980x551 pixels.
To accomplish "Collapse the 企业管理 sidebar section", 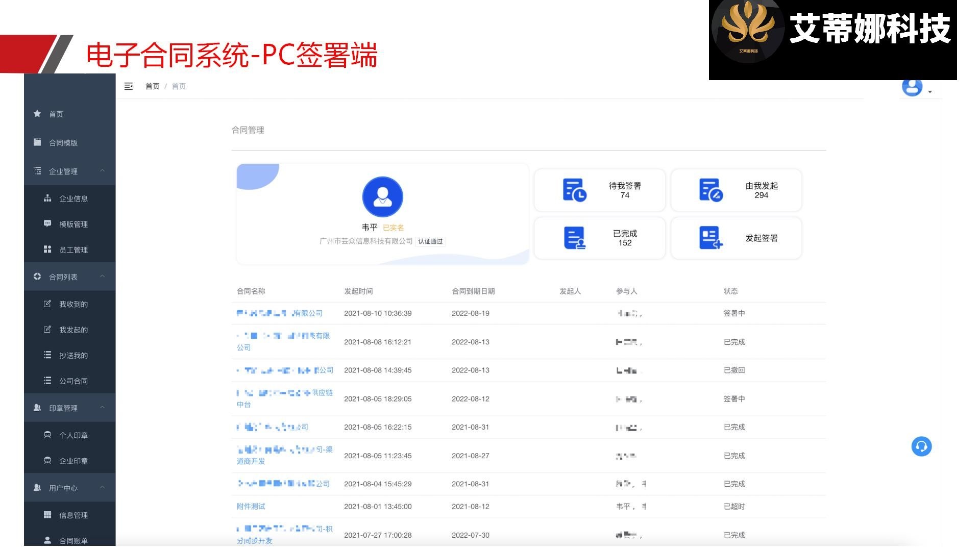I will 102,171.
